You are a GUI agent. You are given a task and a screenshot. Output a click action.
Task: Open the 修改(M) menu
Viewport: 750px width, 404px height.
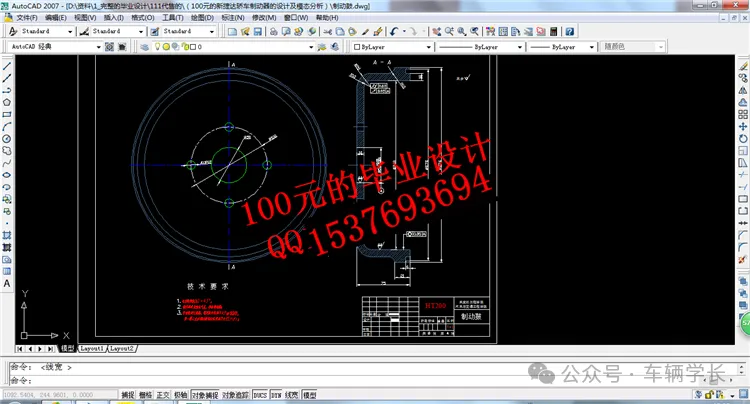click(264, 18)
